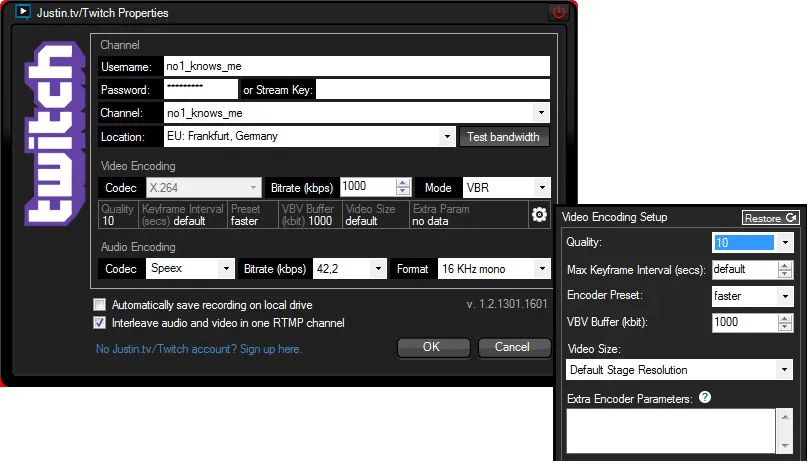The height and width of the screenshot is (465, 808).
Task: Click the red power close icon
Action: click(x=559, y=12)
